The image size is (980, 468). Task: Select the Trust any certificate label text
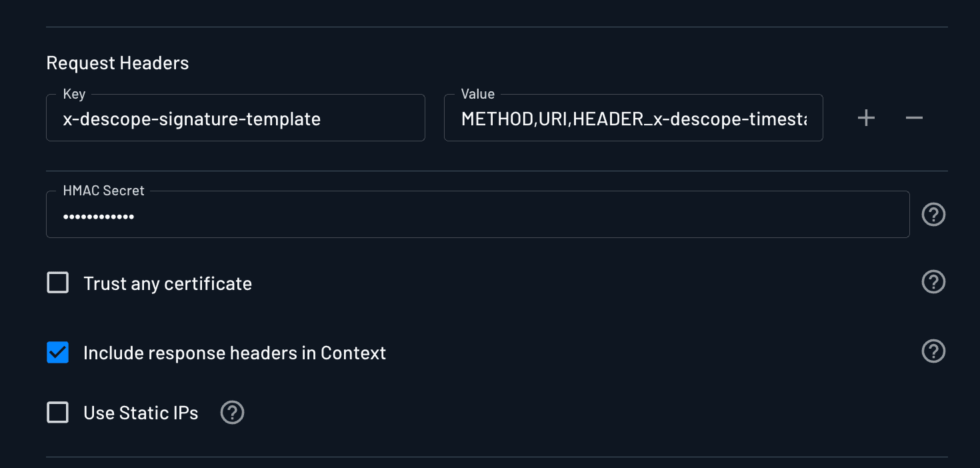click(167, 283)
